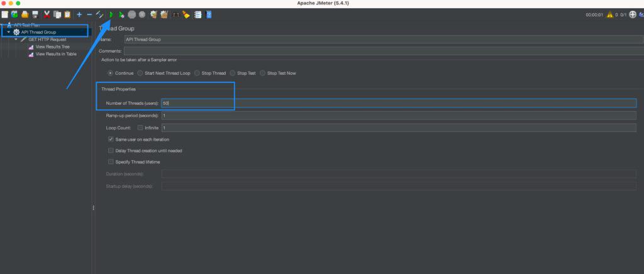Viewport: 644px width, 274px height.
Task: Expand all tree nodes with plus icon
Action: tap(79, 14)
